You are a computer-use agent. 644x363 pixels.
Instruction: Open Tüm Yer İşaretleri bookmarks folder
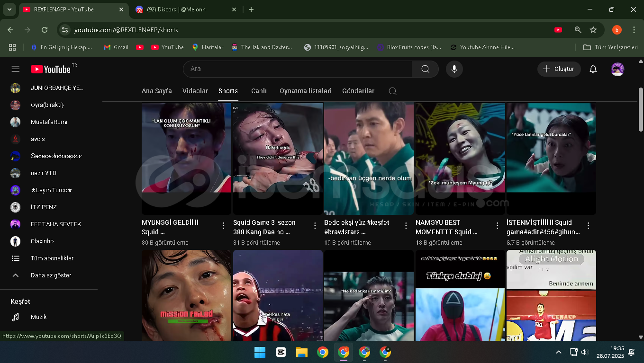coord(610,47)
